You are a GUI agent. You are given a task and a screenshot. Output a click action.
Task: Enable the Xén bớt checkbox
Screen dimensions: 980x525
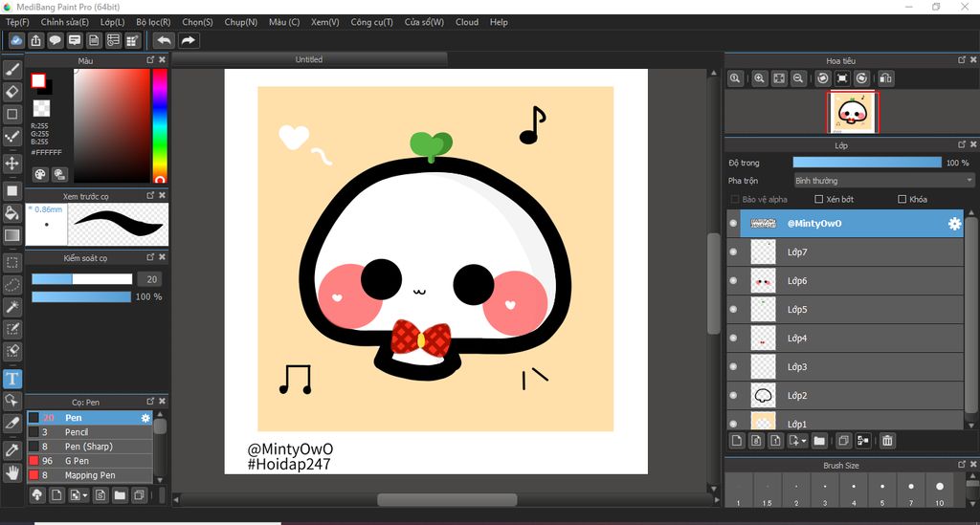tap(819, 199)
